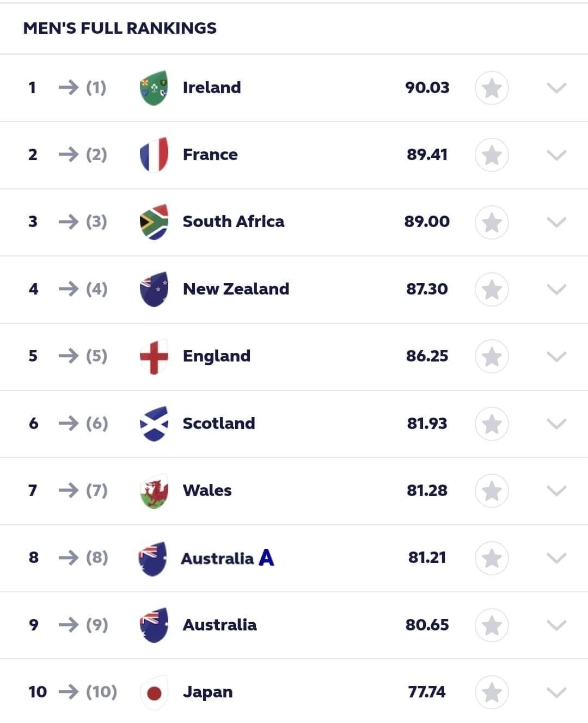Expand New Zealand's ranking details chevron
Screen dimensions: 588x723
556,289
